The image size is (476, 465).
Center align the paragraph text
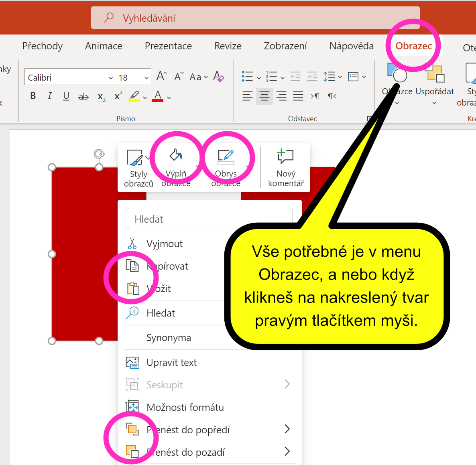click(x=264, y=96)
